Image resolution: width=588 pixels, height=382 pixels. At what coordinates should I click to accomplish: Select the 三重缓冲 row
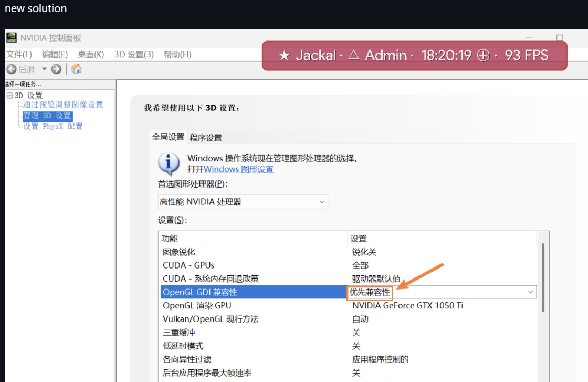348,333
